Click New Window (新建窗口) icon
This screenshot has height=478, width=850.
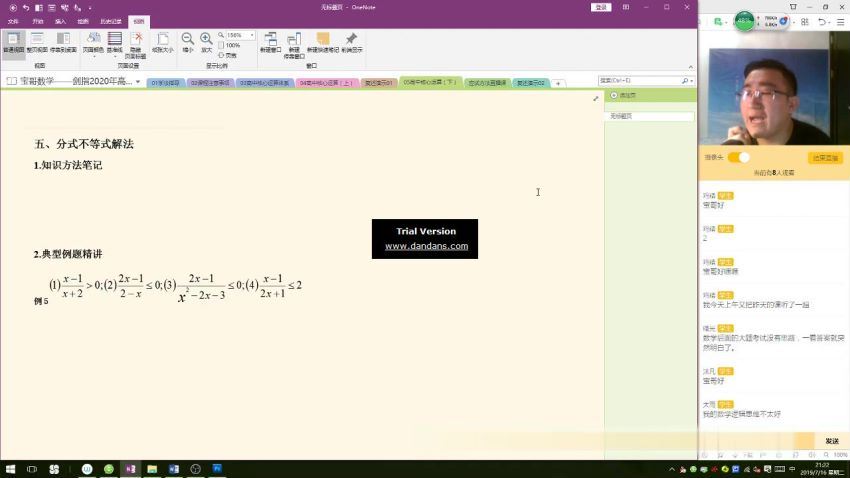click(x=271, y=42)
